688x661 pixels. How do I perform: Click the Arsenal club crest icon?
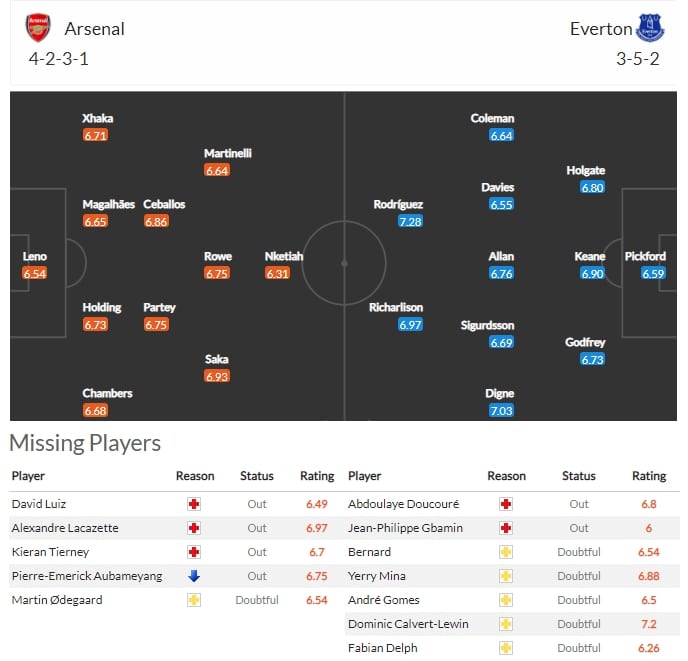pyautogui.click(x=38, y=28)
